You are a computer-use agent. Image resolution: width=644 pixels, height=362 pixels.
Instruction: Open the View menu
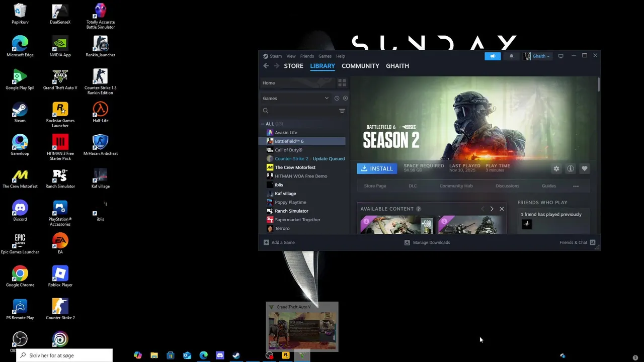(x=291, y=56)
